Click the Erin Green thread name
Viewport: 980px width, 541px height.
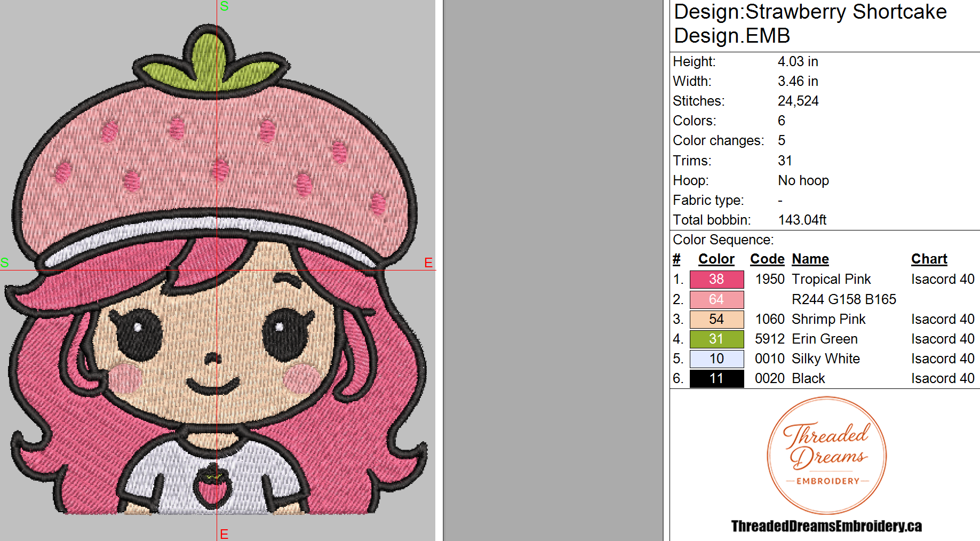pyautogui.click(x=825, y=339)
